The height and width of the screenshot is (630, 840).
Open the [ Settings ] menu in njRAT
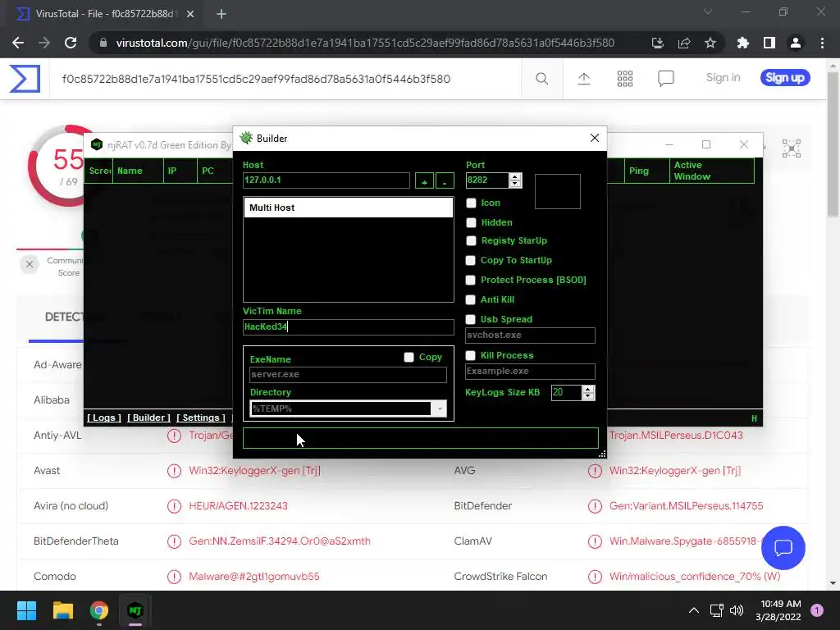click(x=201, y=418)
